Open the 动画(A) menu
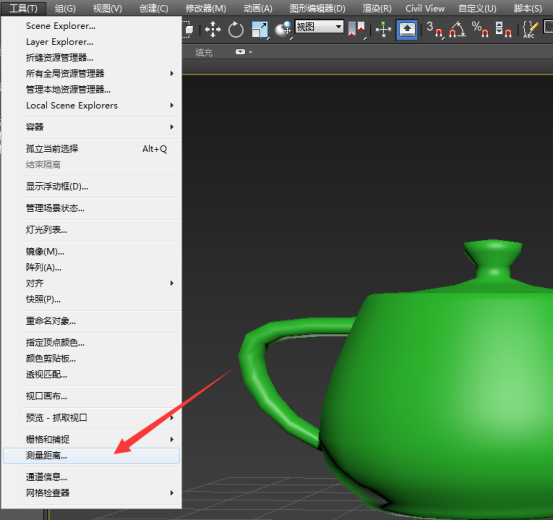The height and width of the screenshot is (520, 554). [x=258, y=8]
